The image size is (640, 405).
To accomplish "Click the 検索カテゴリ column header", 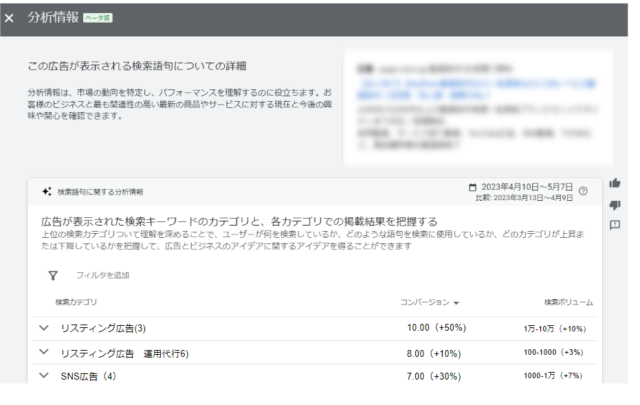I will (x=76, y=301).
